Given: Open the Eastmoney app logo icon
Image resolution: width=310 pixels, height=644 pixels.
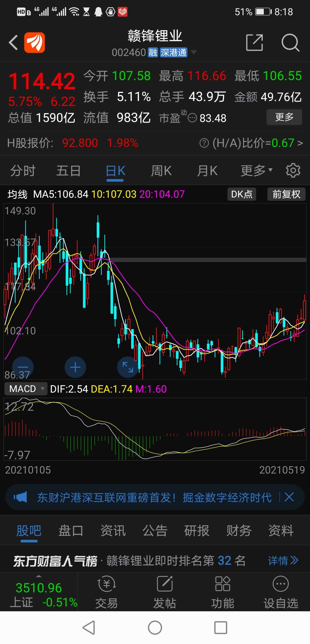Looking at the screenshot, I should (34, 42).
